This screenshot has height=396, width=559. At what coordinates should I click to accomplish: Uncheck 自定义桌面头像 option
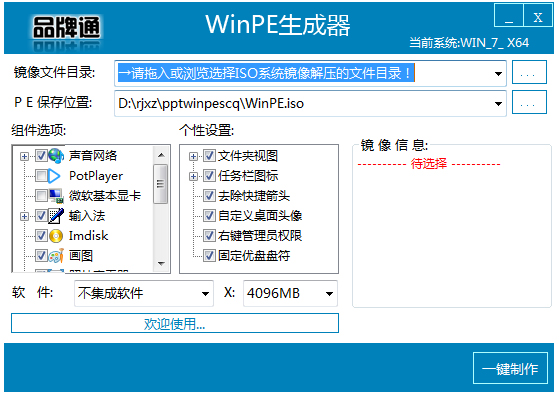point(209,216)
